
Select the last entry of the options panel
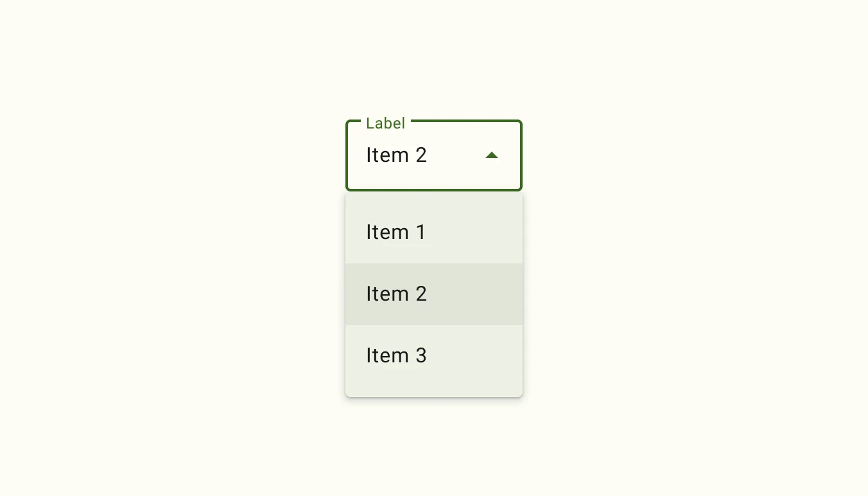pyautogui.click(x=396, y=355)
